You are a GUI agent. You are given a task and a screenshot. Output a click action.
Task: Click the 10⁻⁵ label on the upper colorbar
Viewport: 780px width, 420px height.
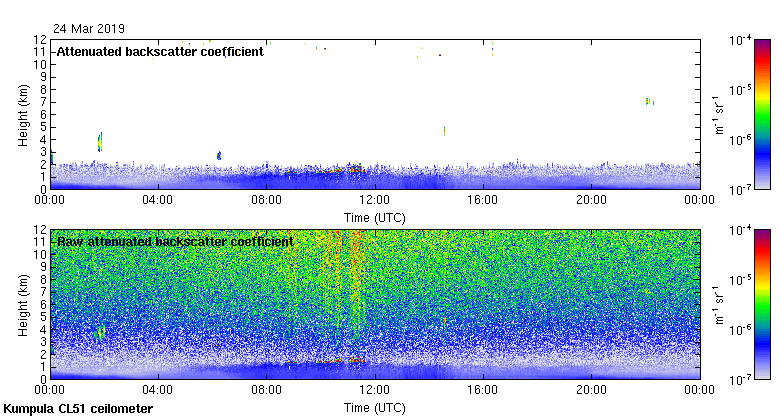click(x=740, y=90)
